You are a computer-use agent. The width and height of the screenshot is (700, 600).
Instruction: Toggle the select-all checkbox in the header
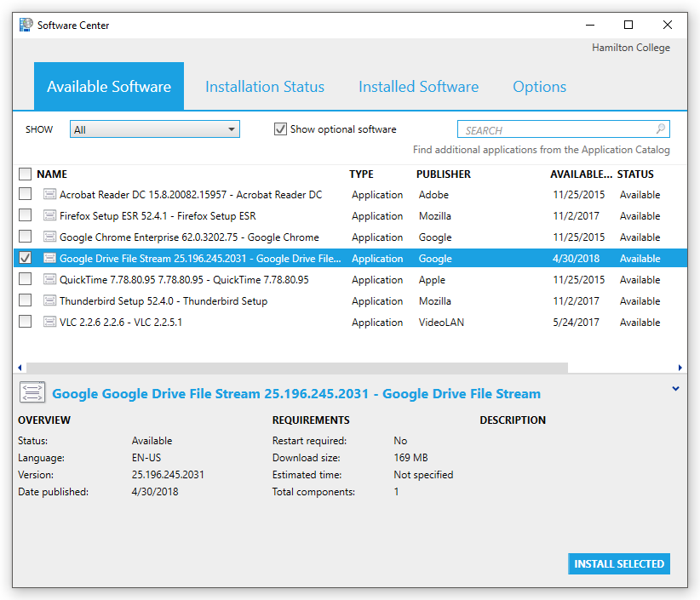[25, 174]
